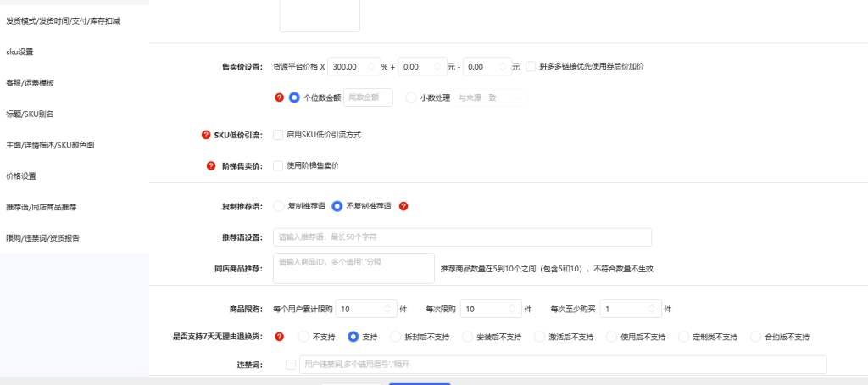Enable 启用SKU低价引流方式 checkbox
This screenshot has width=868, height=385.
[x=278, y=135]
